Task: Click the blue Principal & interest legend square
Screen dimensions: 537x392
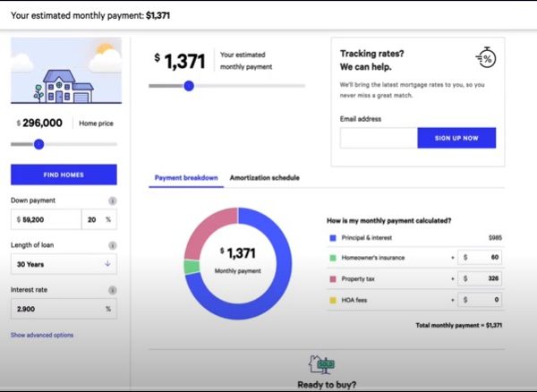Action: coord(333,238)
